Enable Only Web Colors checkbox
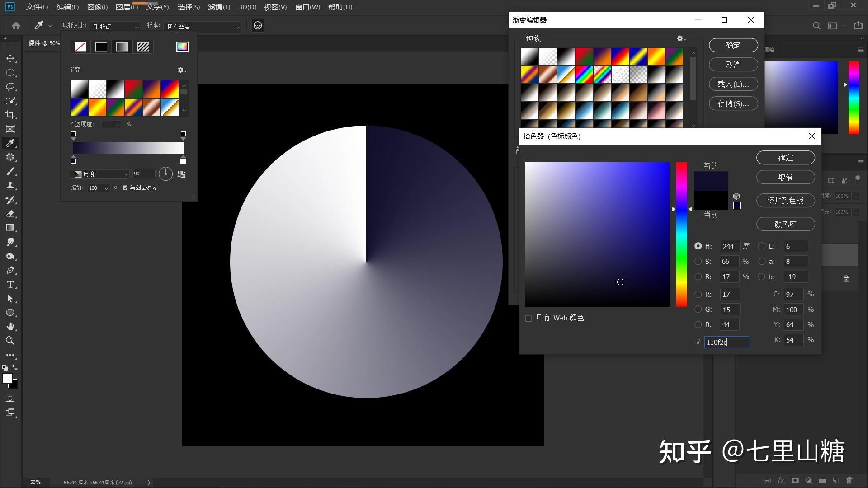Viewport: 868px width, 488px height. click(528, 319)
